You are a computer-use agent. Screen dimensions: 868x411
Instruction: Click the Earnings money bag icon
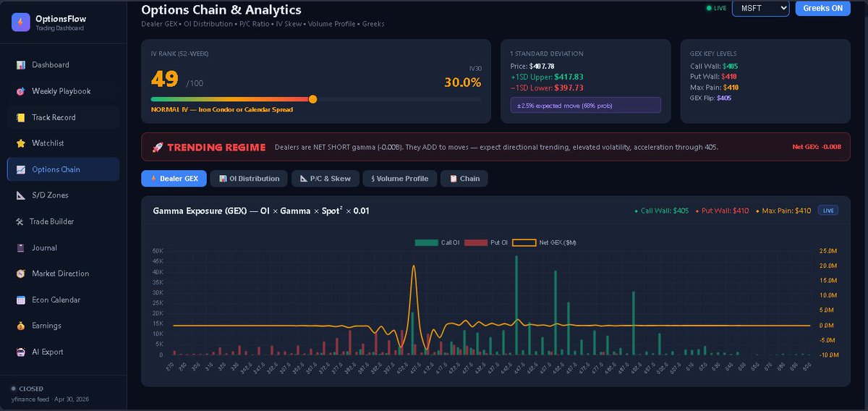20,326
